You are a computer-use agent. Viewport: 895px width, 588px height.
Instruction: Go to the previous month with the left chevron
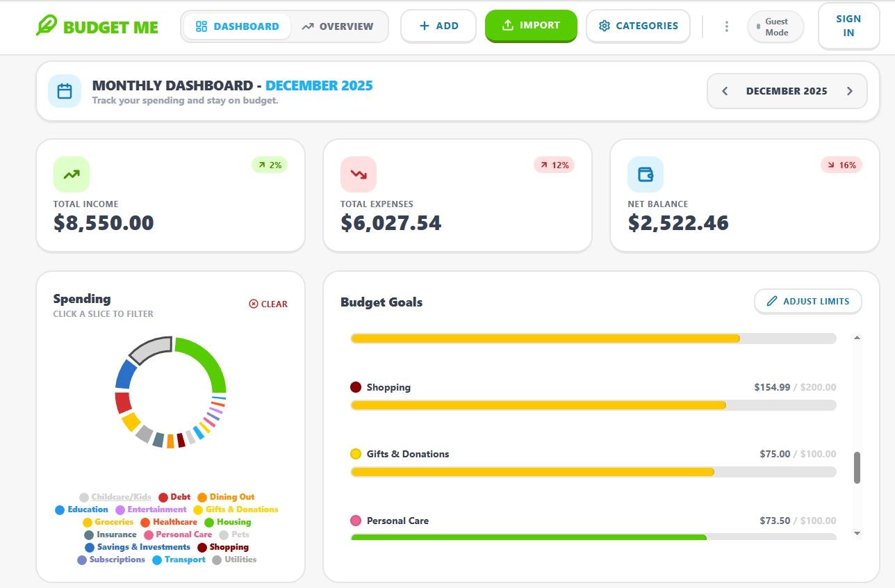point(725,90)
